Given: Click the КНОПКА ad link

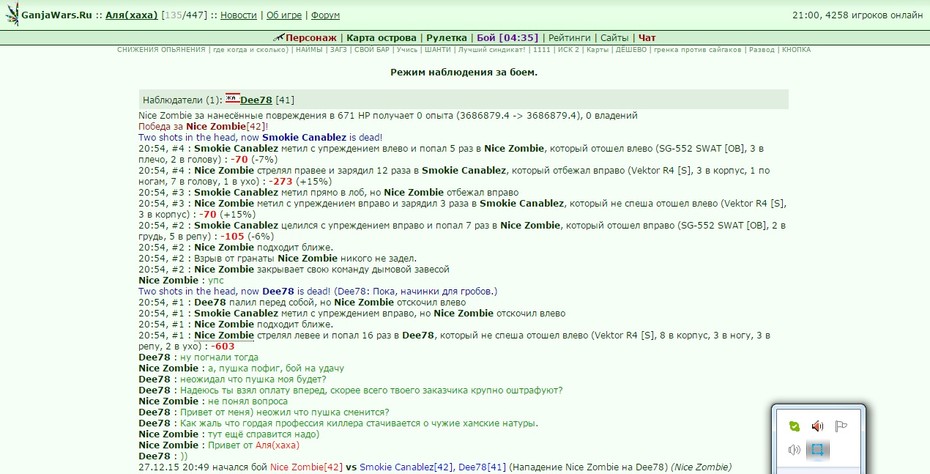Looking at the screenshot, I should point(796,50).
